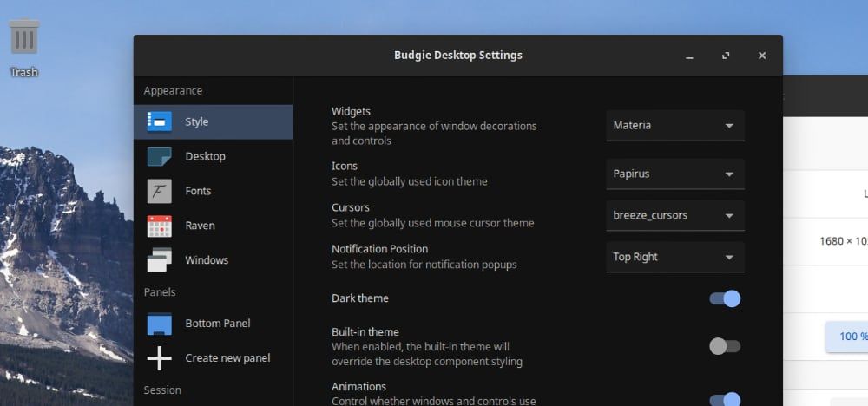The image size is (868, 406).
Task: Expand the Icons Papirus dropdown
Action: (x=675, y=174)
